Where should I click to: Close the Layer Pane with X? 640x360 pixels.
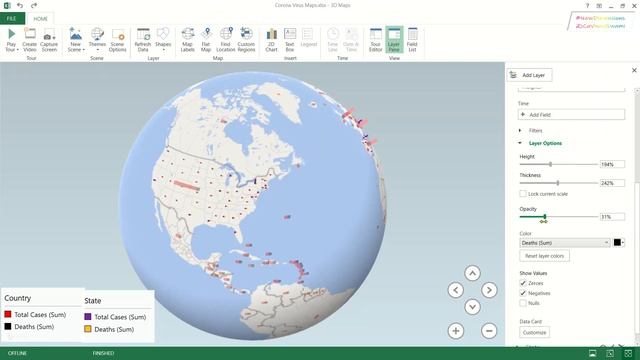click(634, 70)
